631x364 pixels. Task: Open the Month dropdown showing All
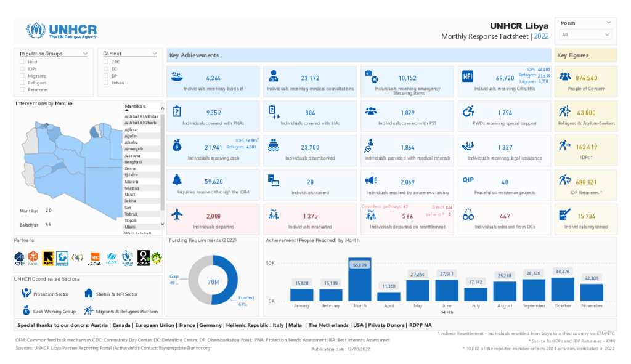[x=585, y=35]
